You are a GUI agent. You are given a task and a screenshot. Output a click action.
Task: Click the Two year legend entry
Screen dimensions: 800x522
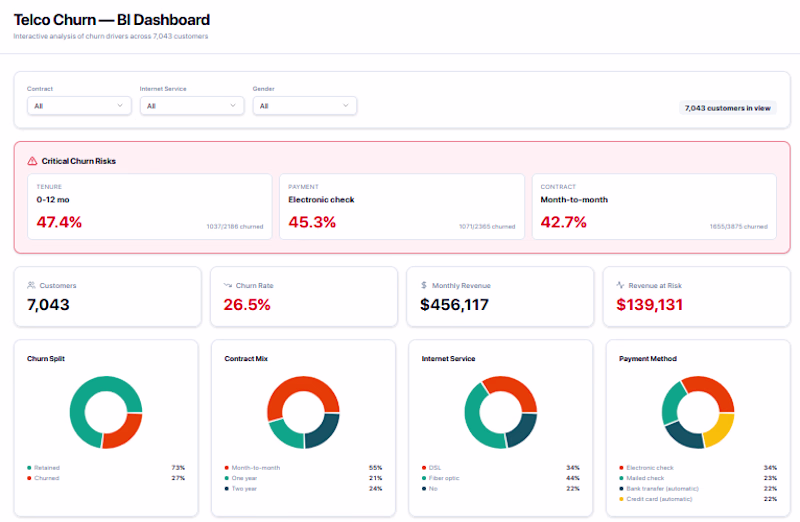coord(303,489)
